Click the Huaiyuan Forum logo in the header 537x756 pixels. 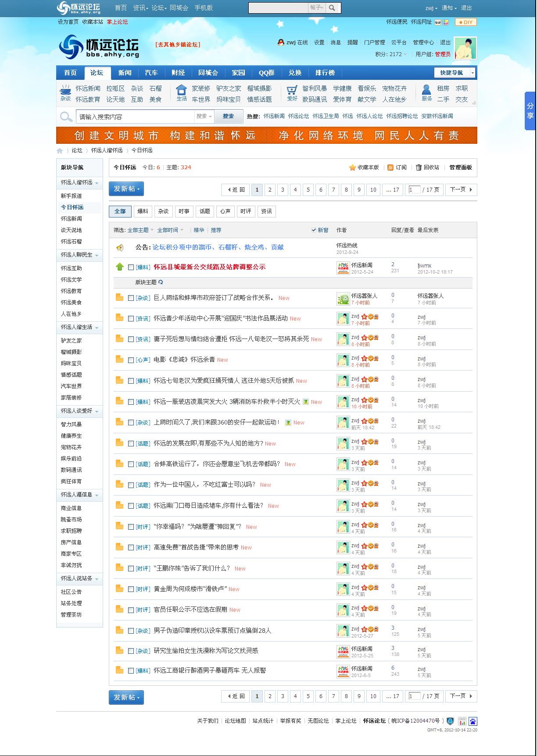tap(99, 47)
